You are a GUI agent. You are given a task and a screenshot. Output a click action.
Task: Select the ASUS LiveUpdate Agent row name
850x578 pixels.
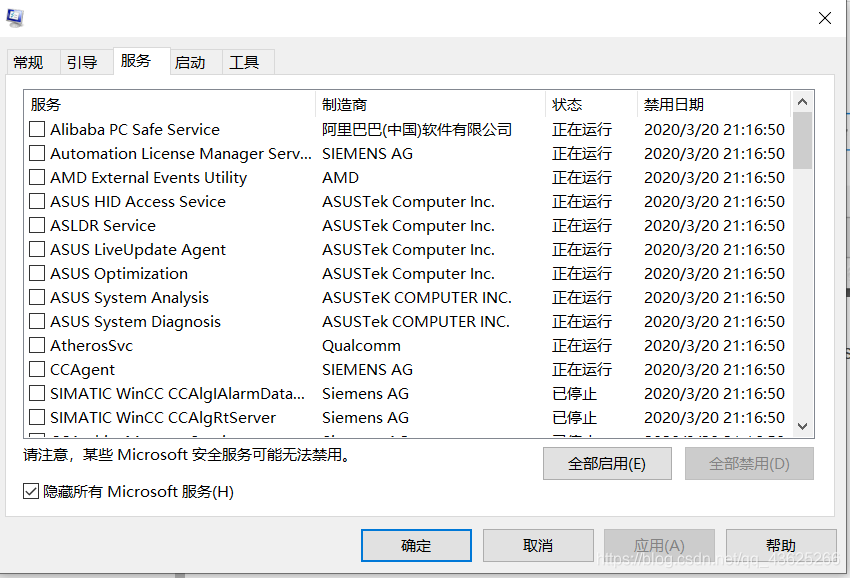click(138, 249)
